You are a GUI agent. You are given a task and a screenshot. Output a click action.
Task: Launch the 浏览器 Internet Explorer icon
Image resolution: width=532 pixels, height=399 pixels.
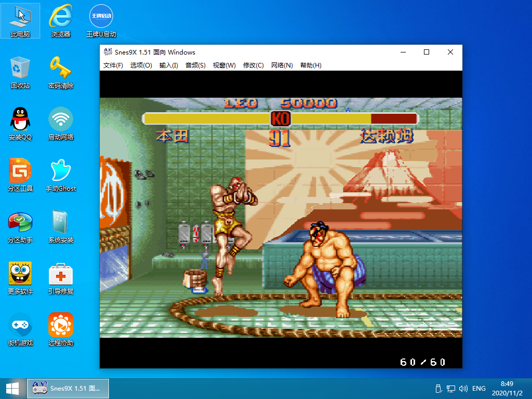click(61, 20)
